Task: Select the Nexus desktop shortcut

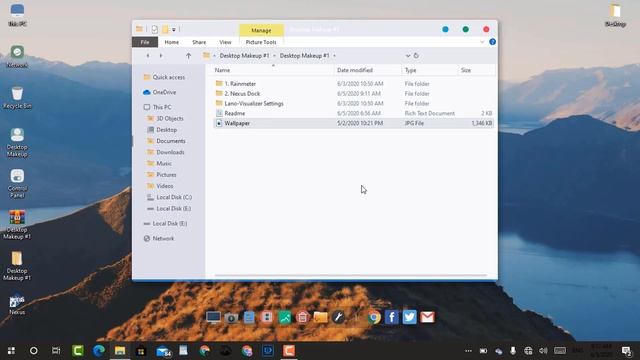Action: (x=17, y=304)
